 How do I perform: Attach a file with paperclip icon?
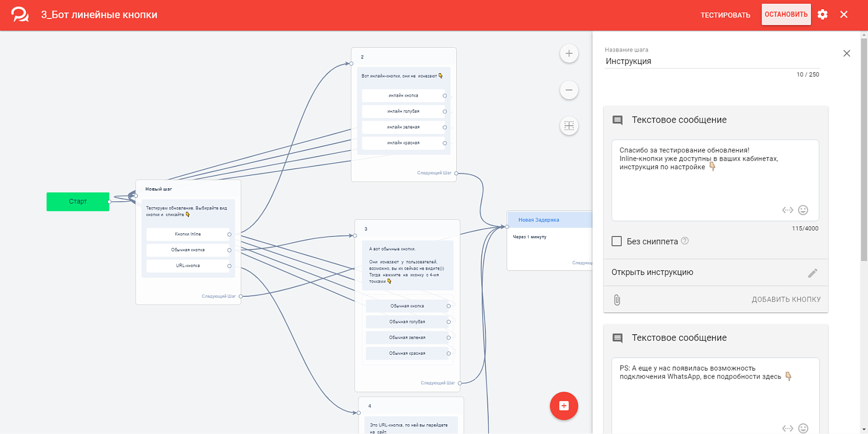pyautogui.click(x=617, y=299)
